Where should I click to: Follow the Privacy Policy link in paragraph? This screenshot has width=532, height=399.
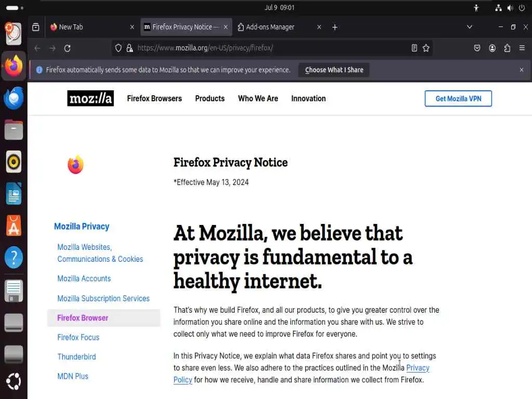click(x=418, y=368)
